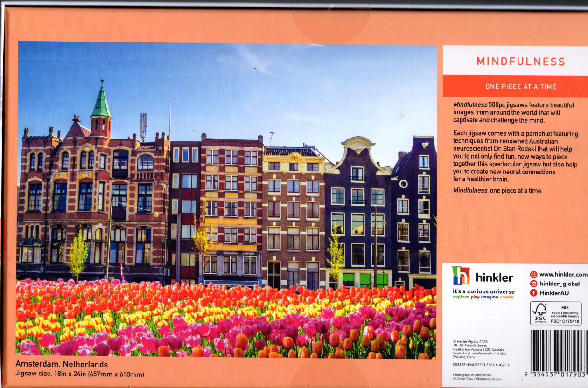Click the 'MIX' label in the FSC box
This screenshot has height=388, width=588.
[x=565, y=307]
